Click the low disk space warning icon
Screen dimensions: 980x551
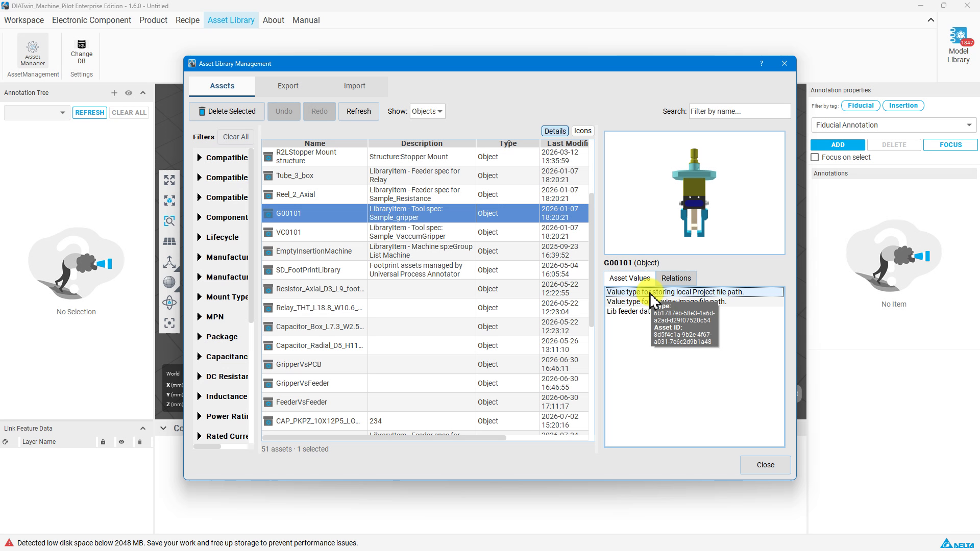click(x=9, y=543)
